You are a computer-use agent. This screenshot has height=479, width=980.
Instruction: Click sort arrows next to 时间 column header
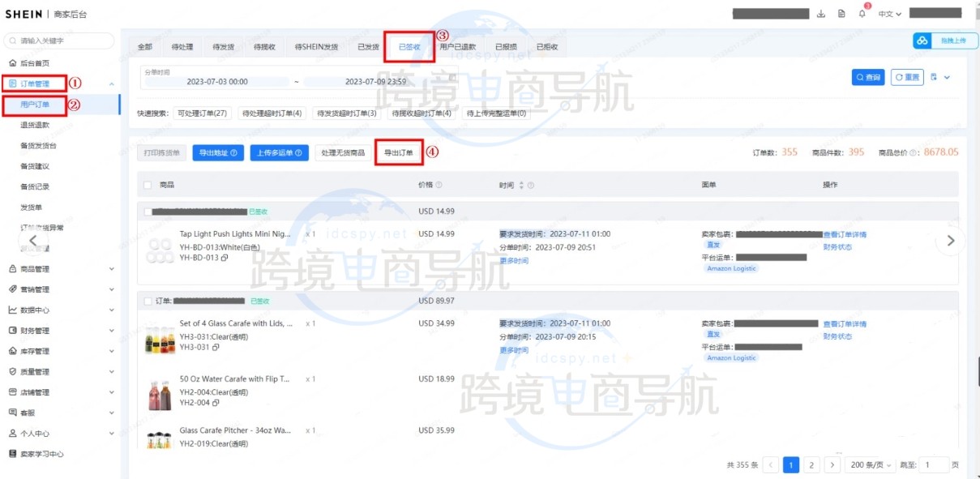click(521, 186)
